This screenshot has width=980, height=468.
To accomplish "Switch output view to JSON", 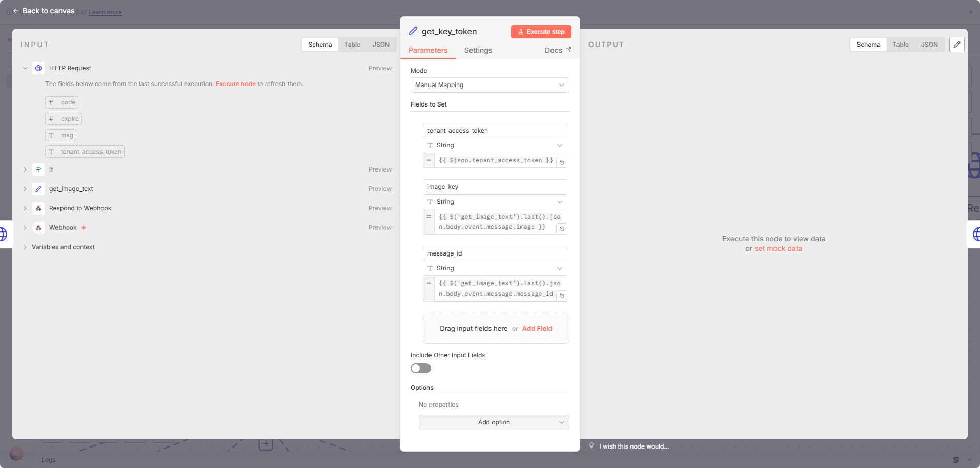I will coord(929,45).
